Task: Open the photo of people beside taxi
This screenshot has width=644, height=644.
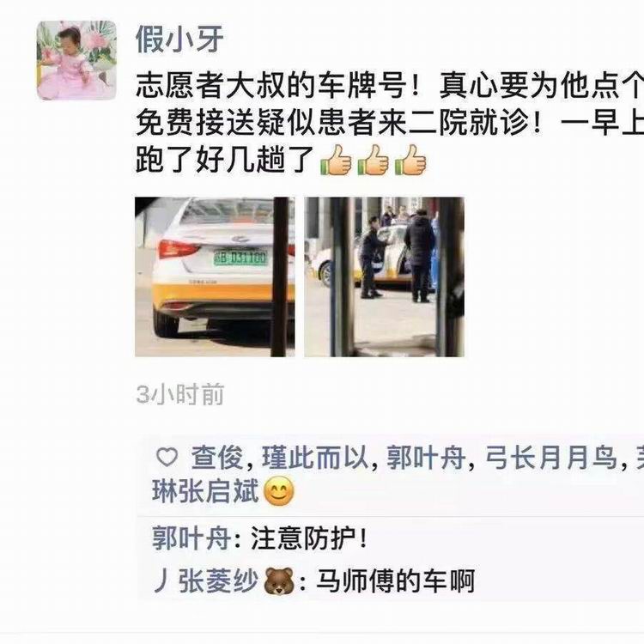Action: (384, 276)
